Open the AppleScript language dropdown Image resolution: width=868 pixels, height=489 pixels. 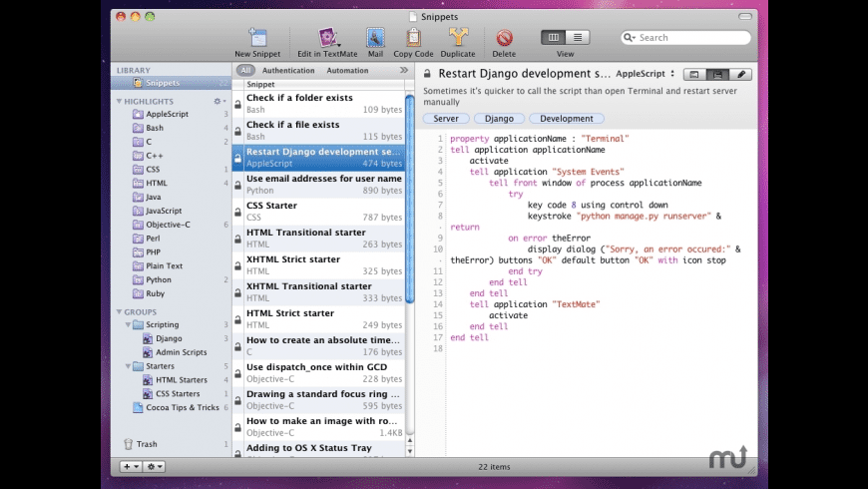645,74
